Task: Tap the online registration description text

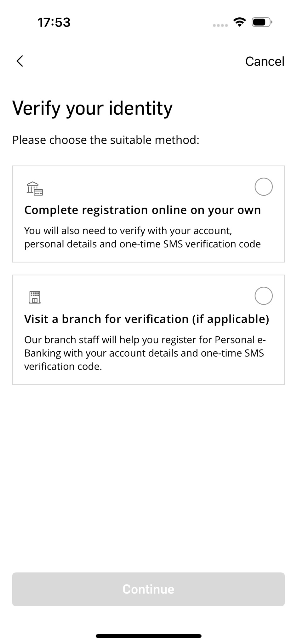Action: tap(142, 237)
